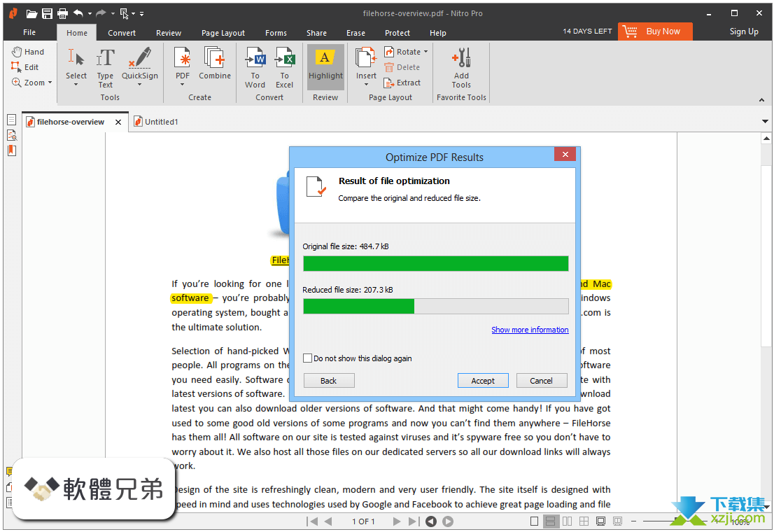Switch to continuous page view
Image resolution: width=774 pixels, height=532 pixels.
(550, 521)
